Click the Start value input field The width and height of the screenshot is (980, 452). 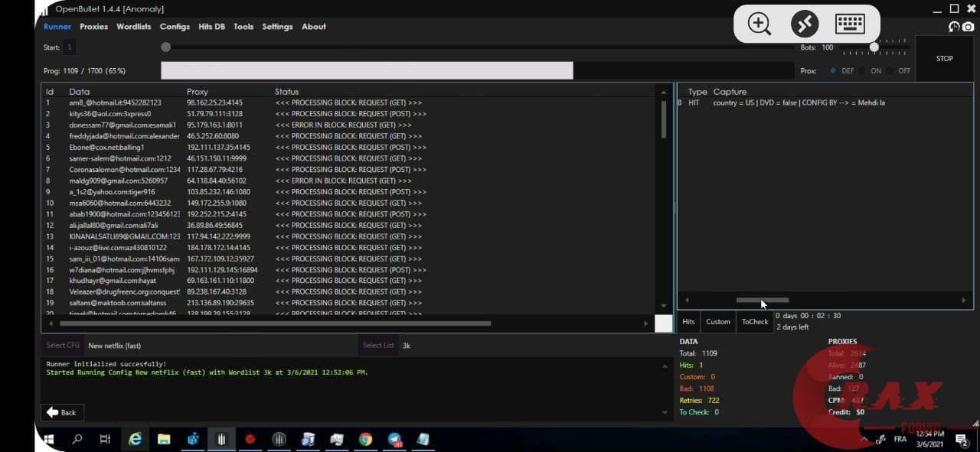coord(70,47)
